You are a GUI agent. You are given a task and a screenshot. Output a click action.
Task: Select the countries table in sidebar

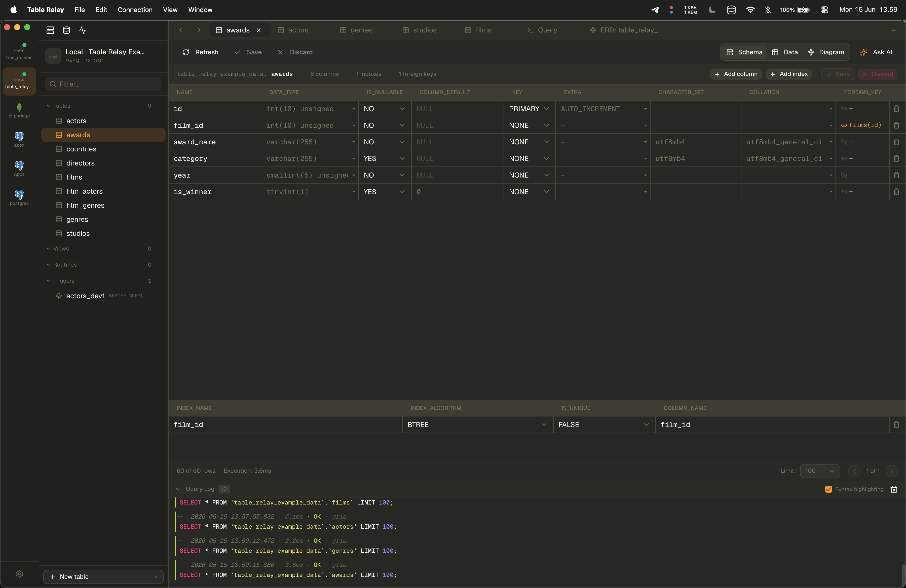tap(103, 149)
